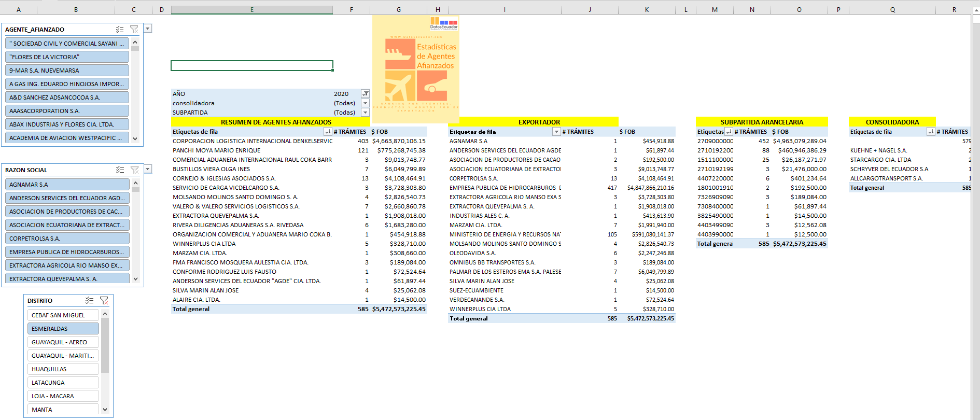Select column Q header
Screen dimensions: 980x420
892,9
